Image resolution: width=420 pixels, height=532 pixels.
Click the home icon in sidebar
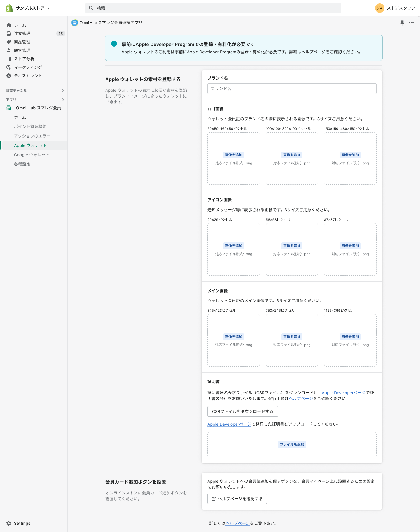[x=9, y=25]
